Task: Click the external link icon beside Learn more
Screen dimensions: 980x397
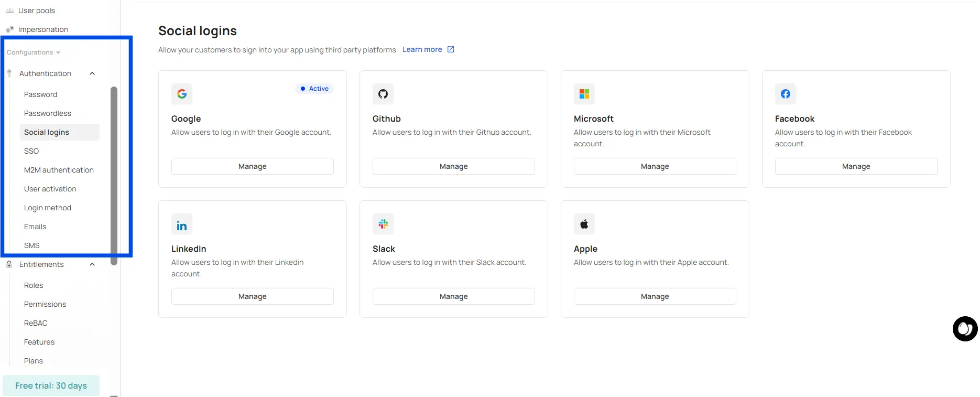Action: (451, 49)
